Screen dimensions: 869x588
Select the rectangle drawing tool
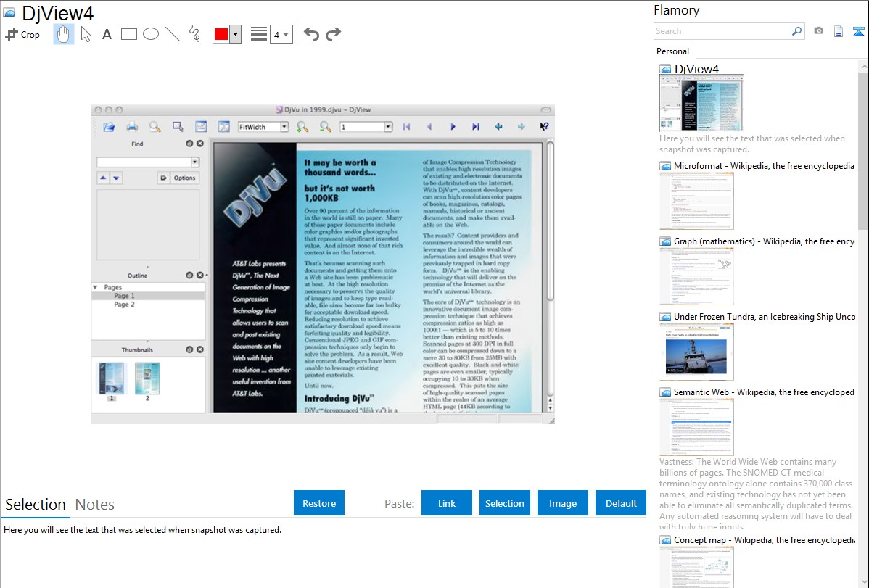click(x=128, y=34)
